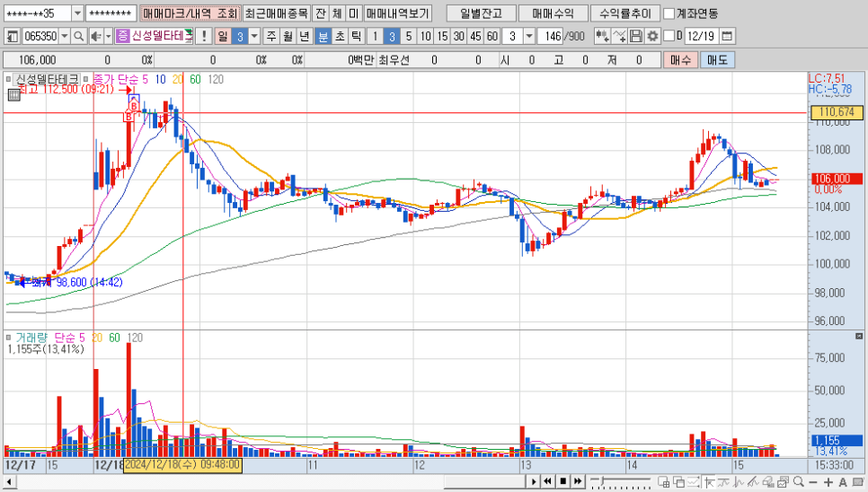Image resolution: width=868 pixels, height=492 pixels.
Task: Select the 30-minute interval button
Action: click(458, 36)
